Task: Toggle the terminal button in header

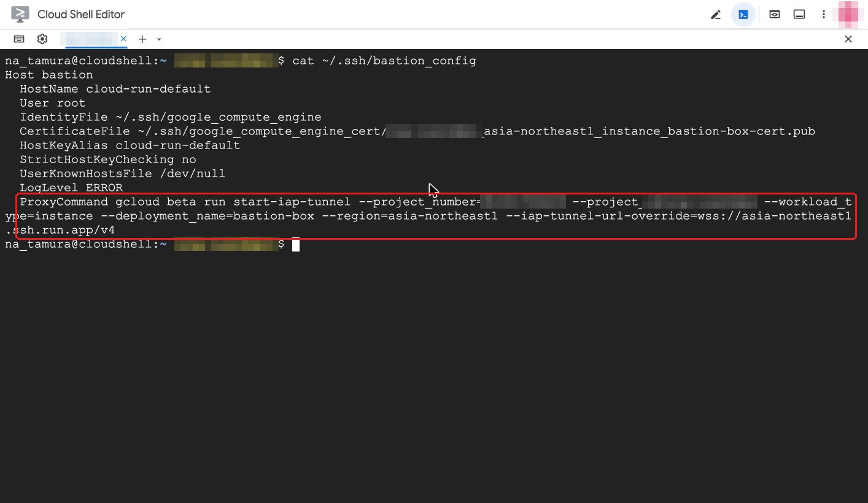Action: [x=743, y=14]
